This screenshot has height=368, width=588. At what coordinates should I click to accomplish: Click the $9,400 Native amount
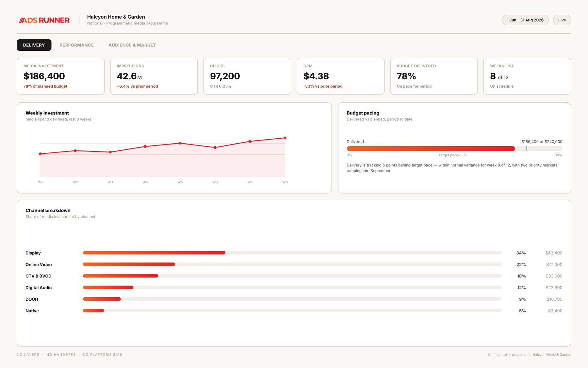click(x=555, y=311)
